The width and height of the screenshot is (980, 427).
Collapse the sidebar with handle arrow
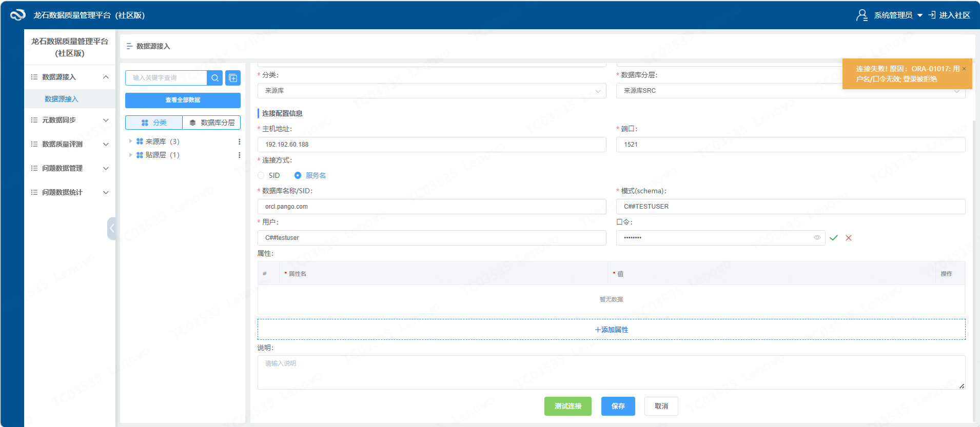click(111, 228)
